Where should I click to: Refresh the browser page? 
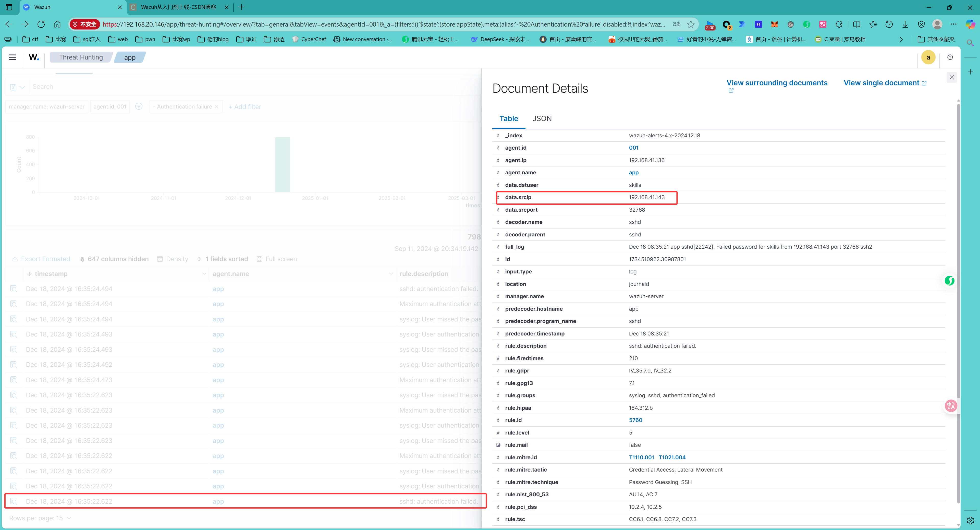(x=41, y=24)
